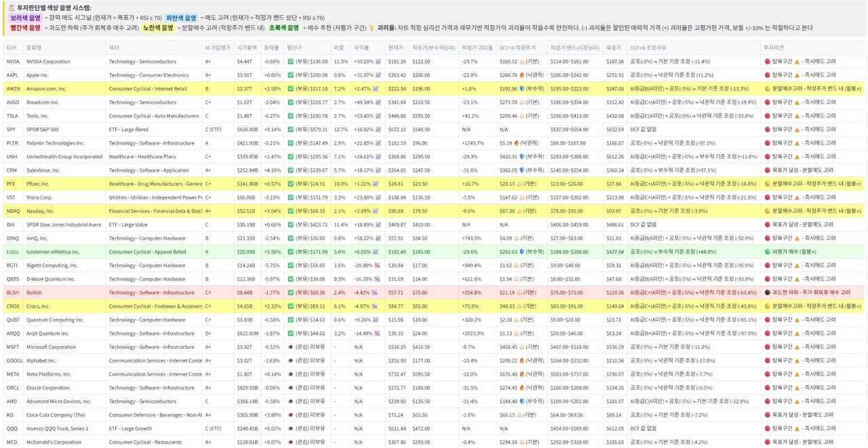868x448 pixels.
Task: Toggle the (관심) 미보유 indicator for GOOGL
Action: point(290,360)
